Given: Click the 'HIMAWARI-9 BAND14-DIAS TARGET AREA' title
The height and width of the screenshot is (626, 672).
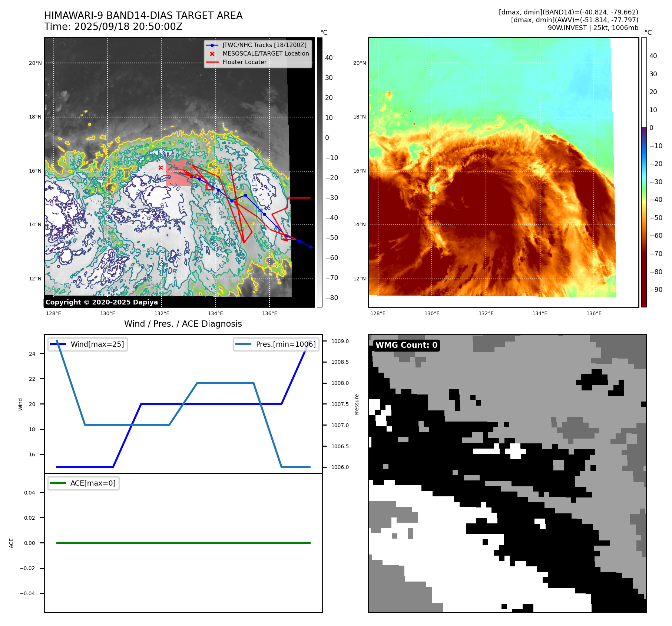Looking at the screenshot, I should point(143,16).
